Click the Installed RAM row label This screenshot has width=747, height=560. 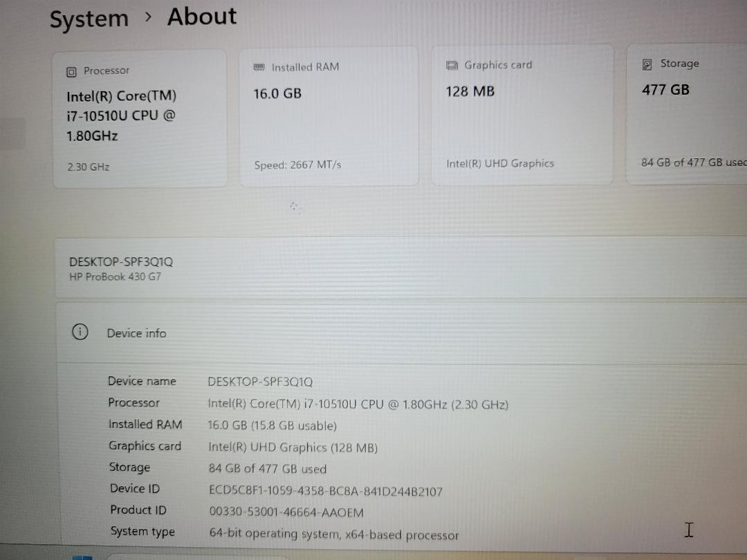145,424
